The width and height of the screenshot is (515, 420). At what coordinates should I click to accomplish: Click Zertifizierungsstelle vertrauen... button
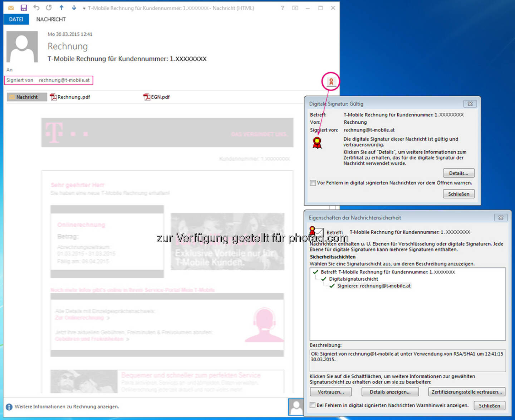point(467,392)
